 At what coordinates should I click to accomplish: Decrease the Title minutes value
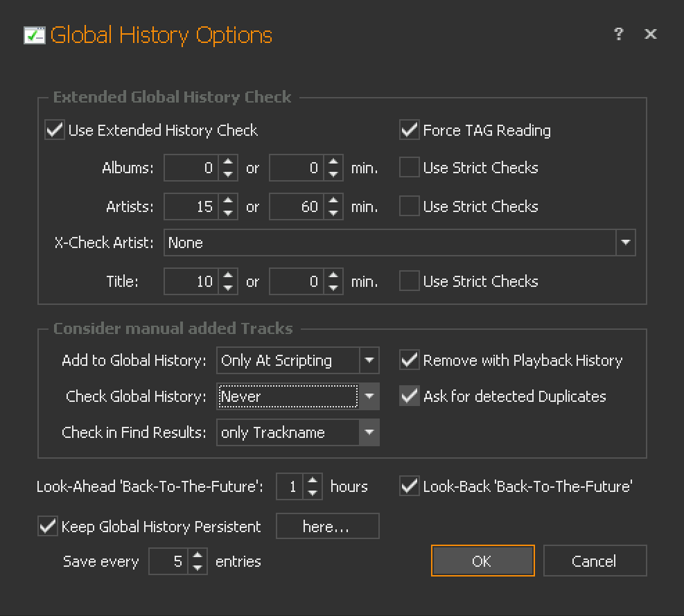coord(333,288)
